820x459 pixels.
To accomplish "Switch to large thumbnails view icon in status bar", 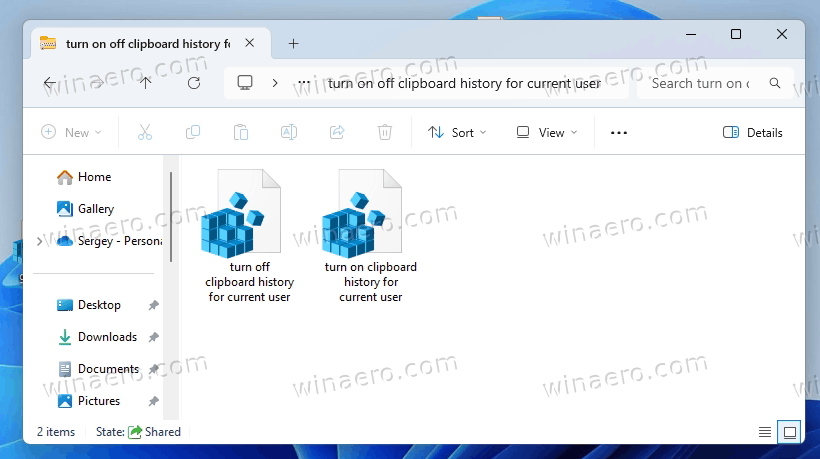I will (x=790, y=432).
